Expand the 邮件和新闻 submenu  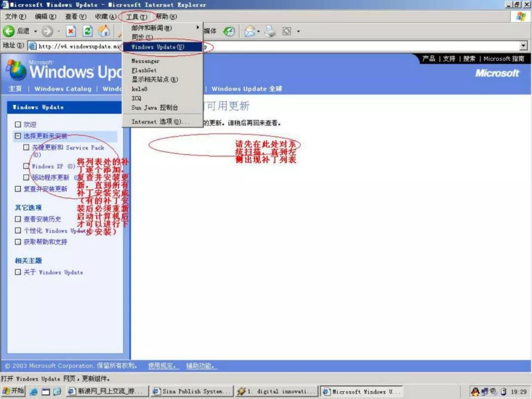[163, 28]
